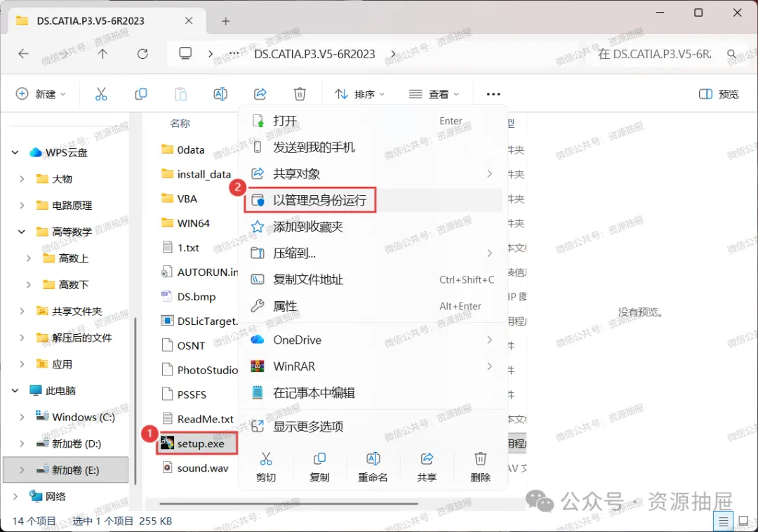Open the 新建 new item button

pos(41,94)
